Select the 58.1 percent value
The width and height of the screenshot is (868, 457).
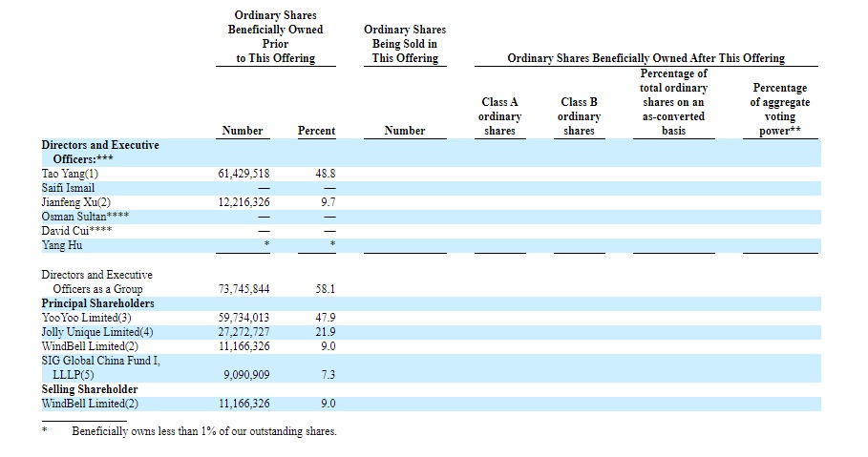tap(325, 289)
